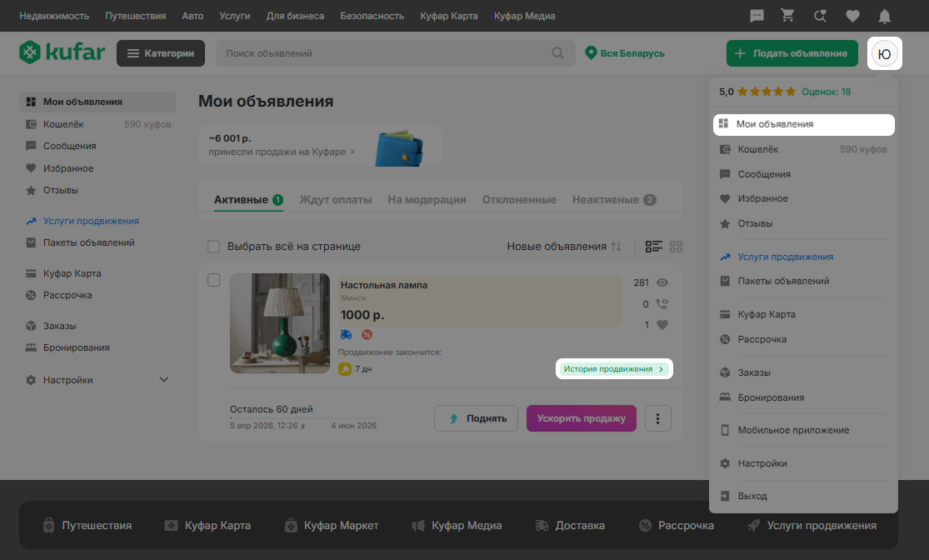Click the views eye icon on lamp listing
Image resolution: width=929 pixels, height=560 pixels.
point(662,282)
